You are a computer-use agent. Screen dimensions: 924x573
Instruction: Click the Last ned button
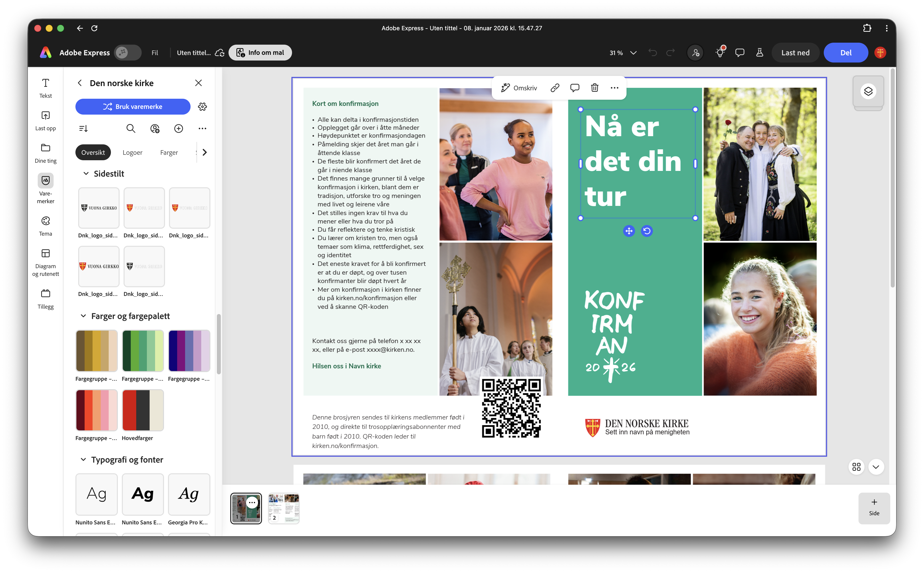point(795,53)
